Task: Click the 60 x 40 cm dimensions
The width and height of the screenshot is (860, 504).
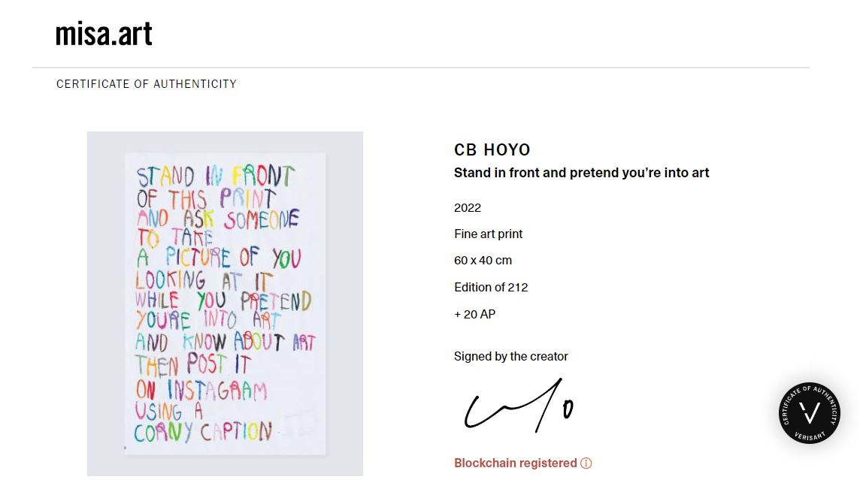Action: [x=483, y=261]
